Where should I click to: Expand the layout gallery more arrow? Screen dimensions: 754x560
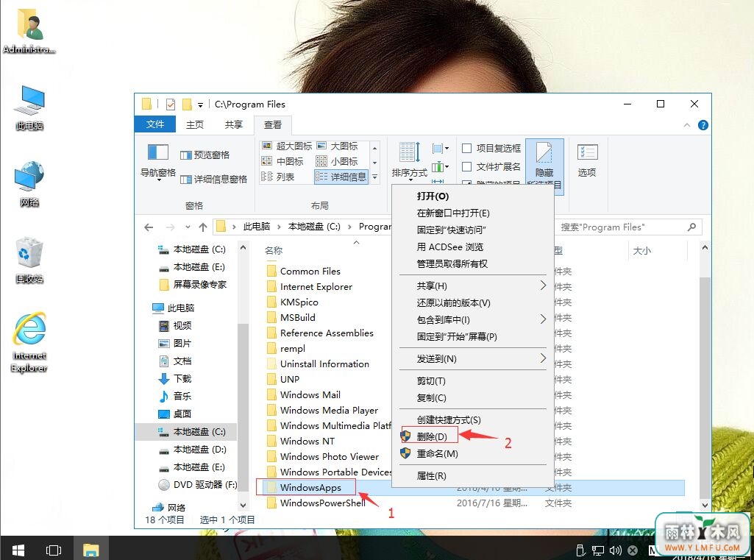coord(374,177)
